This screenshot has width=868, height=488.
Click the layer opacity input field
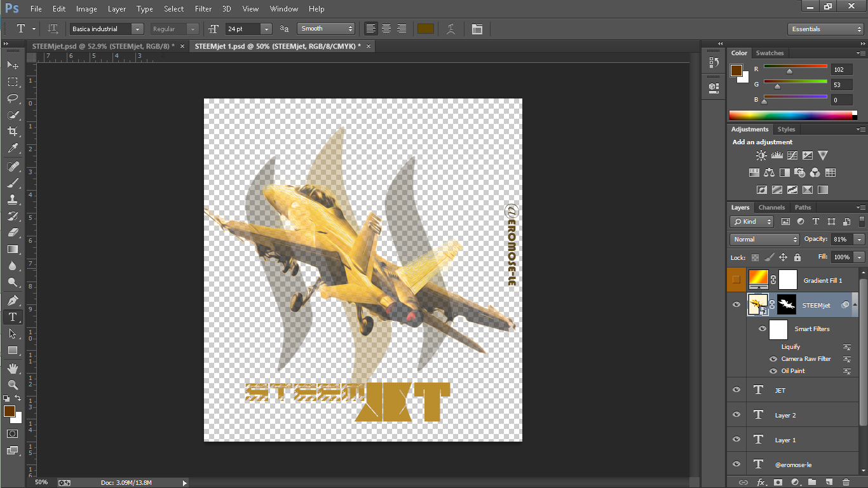(842, 240)
